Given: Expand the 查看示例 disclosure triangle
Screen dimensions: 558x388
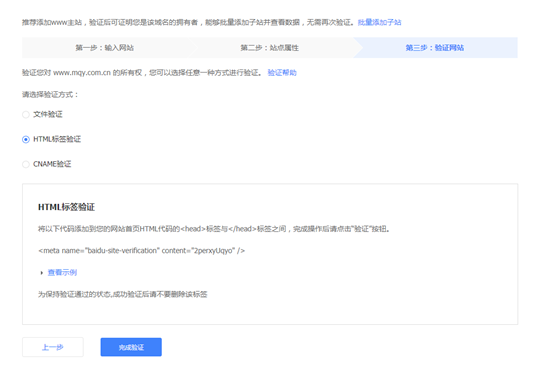Looking at the screenshot, I should [x=42, y=273].
